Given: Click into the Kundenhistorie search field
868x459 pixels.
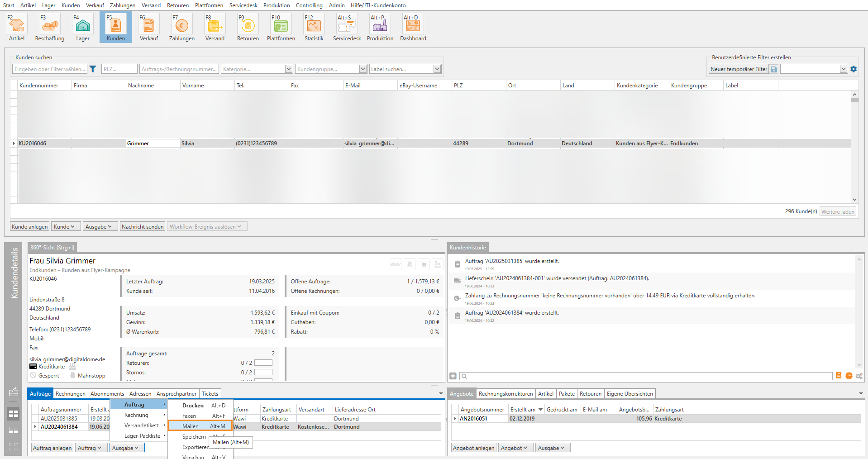Looking at the screenshot, I should tap(646, 376).
